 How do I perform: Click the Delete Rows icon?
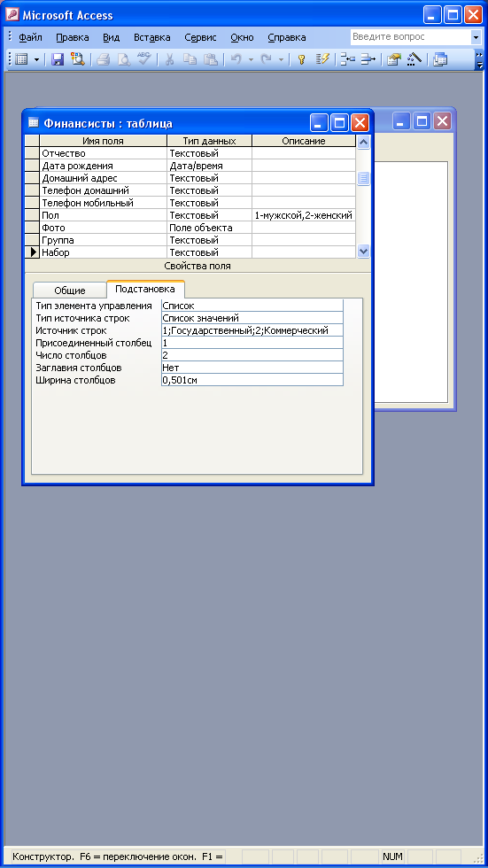click(x=368, y=59)
